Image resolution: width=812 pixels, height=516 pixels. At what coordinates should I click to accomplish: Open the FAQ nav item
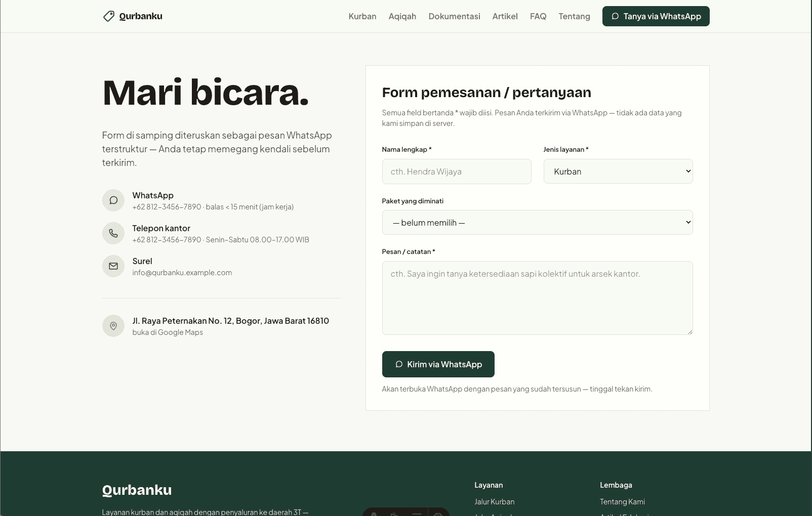coord(538,16)
